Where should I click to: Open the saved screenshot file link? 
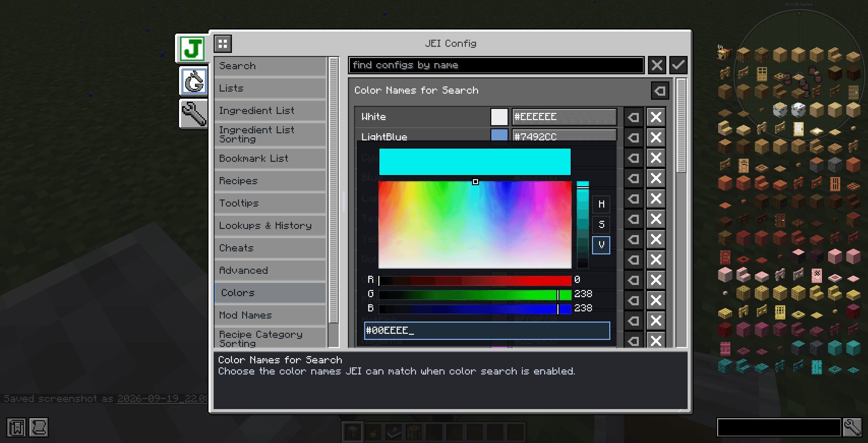(x=162, y=399)
